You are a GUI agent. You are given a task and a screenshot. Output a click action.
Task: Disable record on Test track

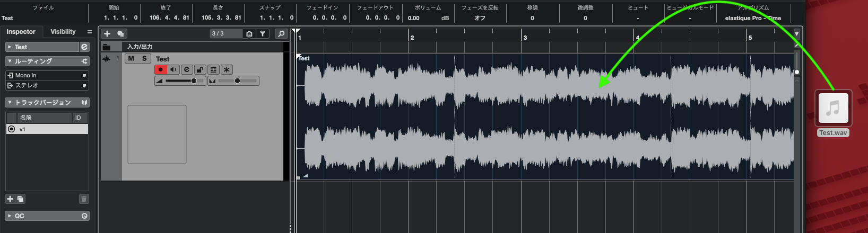coord(160,69)
